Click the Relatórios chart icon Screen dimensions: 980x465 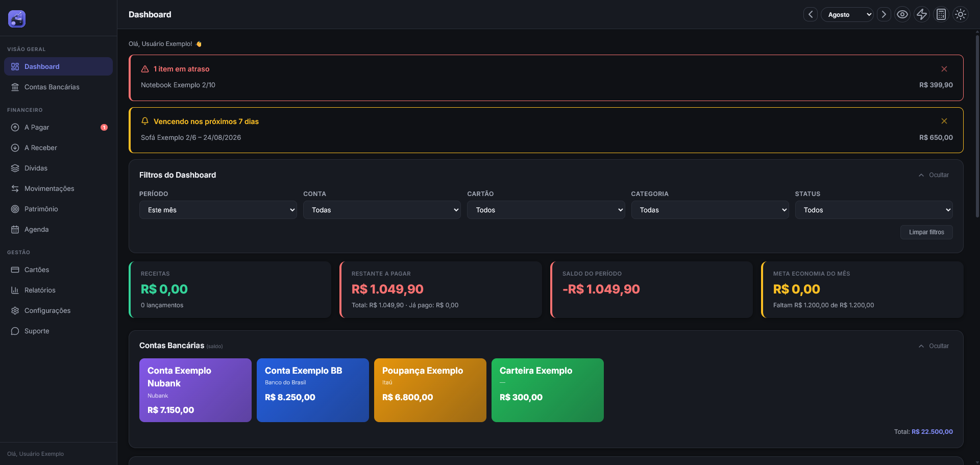(15, 290)
